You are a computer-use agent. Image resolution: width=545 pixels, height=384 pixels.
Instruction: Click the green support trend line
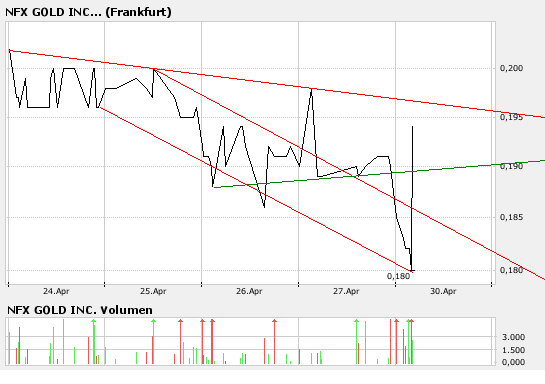pyautogui.click(x=379, y=174)
